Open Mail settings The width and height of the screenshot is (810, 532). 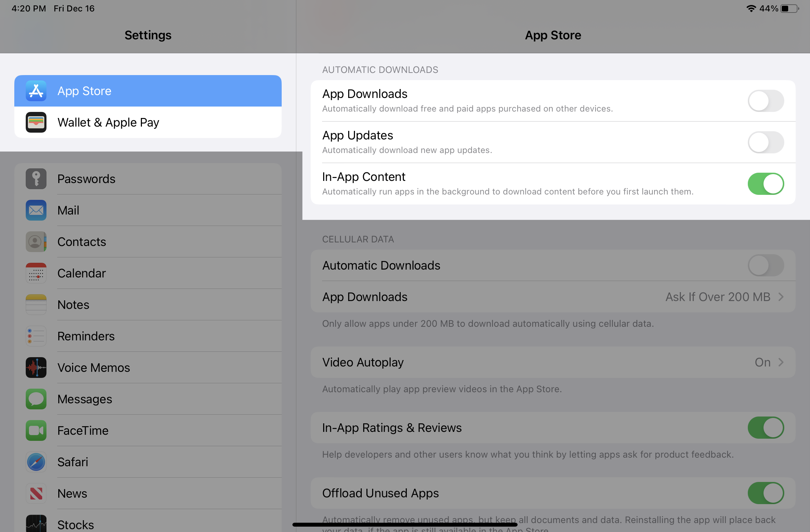coord(148,210)
